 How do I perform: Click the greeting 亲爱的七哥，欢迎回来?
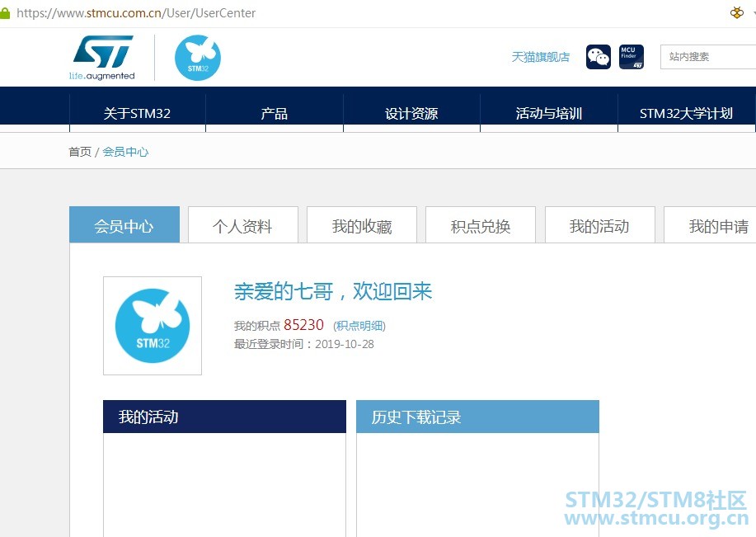click(x=333, y=291)
